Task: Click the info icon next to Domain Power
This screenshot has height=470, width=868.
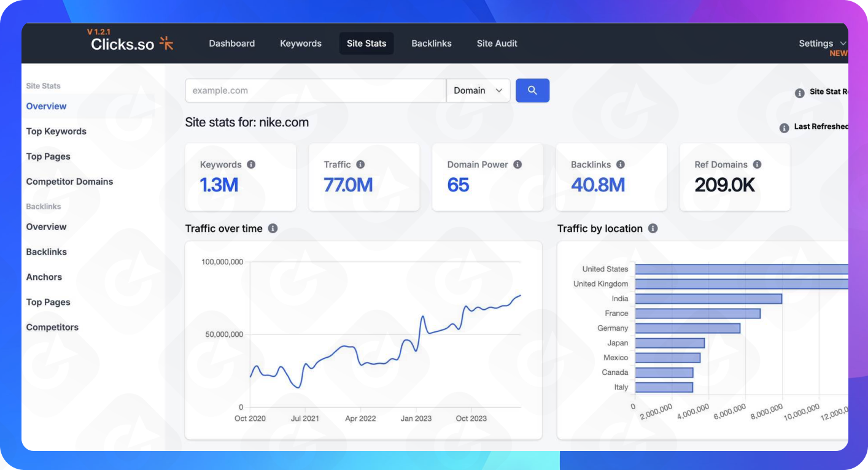Action: (517, 164)
